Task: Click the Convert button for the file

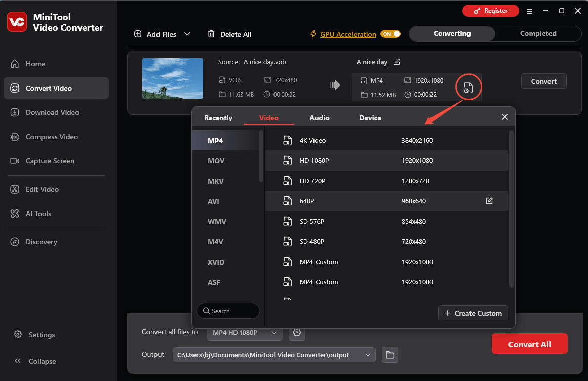Action: [x=544, y=81]
